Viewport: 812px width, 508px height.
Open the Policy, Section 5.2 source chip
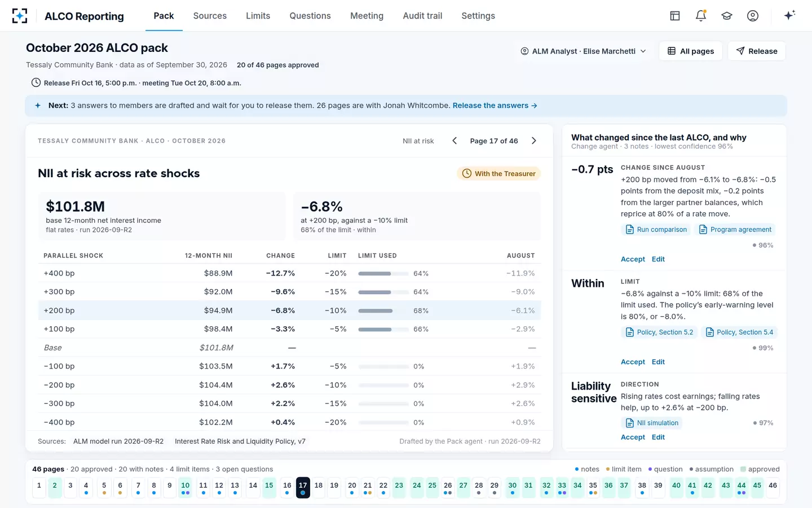[x=659, y=332]
